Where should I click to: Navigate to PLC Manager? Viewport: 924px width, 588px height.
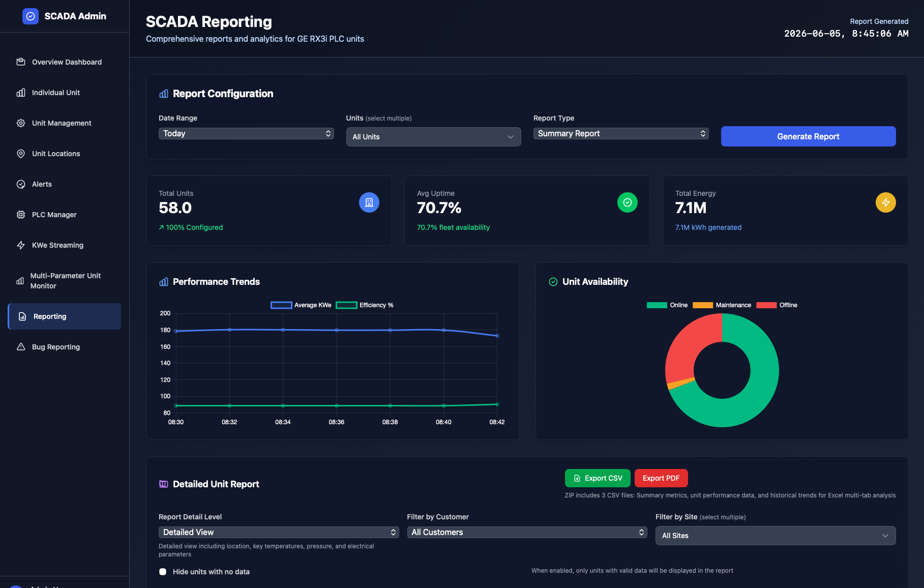pyautogui.click(x=65, y=215)
